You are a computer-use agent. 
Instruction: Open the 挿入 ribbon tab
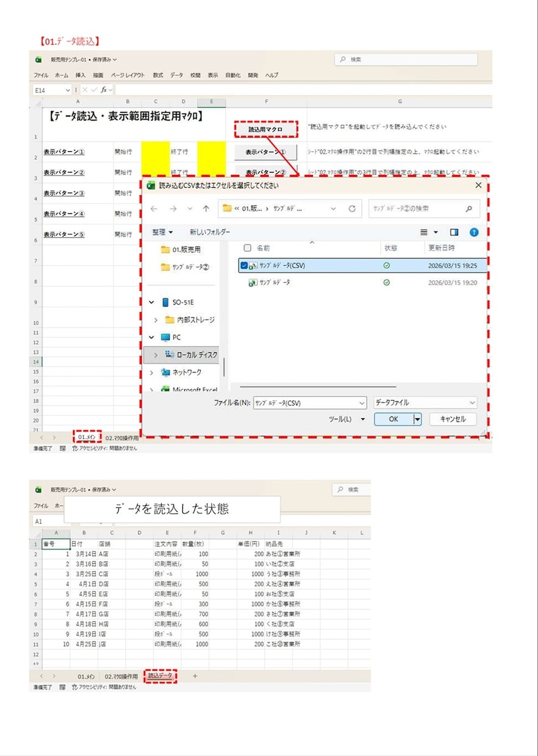81,75
